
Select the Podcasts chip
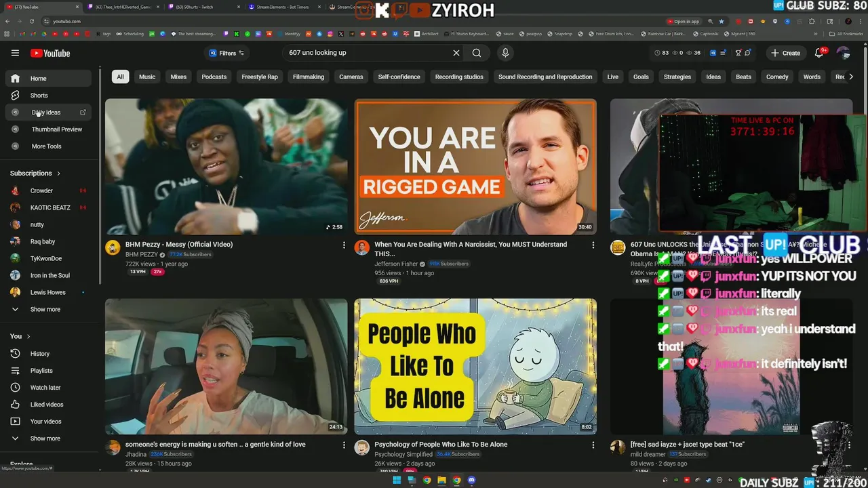pos(214,77)
